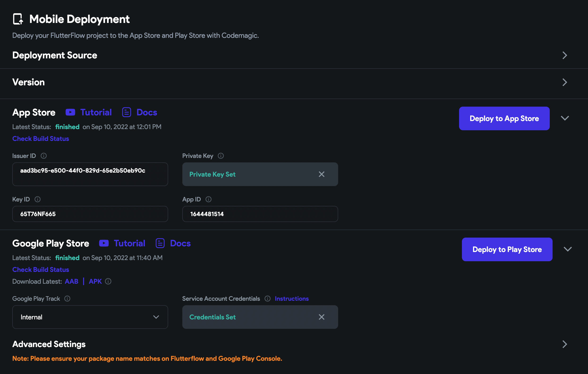Click the Google Play Store Tutorial video icon
The width and height of the screenshot is (588, 374).
tap(104, 243)
